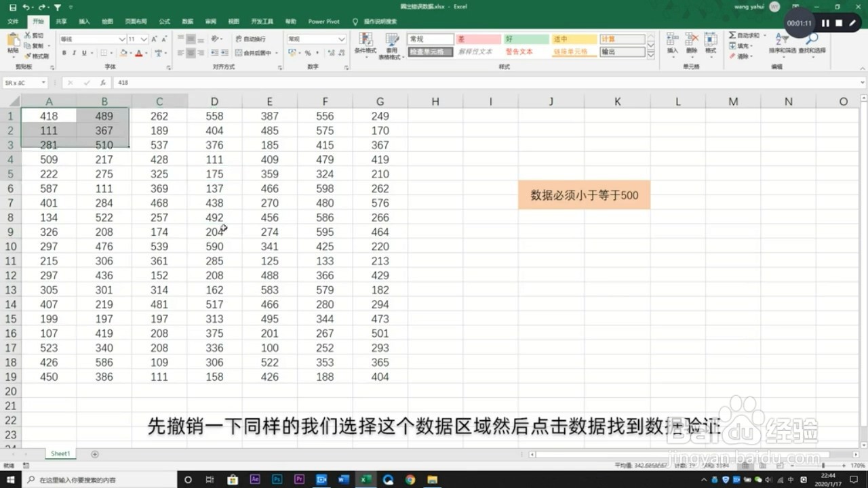Toggle the percent style in Number group
This screenshot has height=488, width=868.
click(x=309, y=52)
